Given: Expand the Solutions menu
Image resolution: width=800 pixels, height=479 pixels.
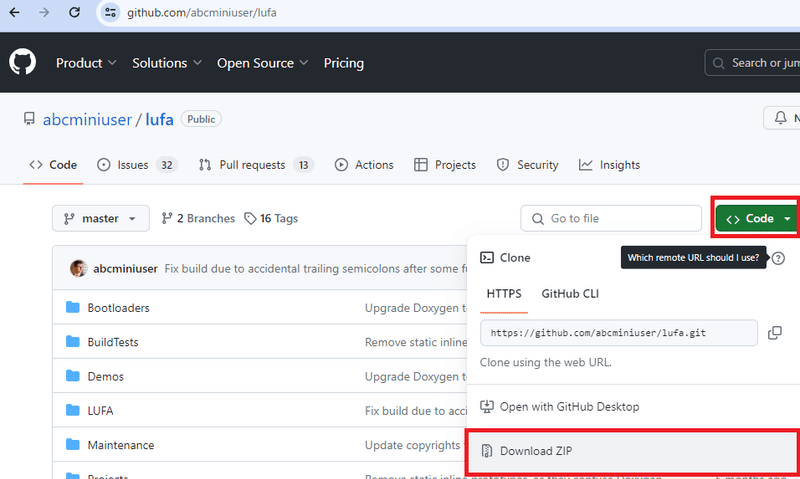Looking at the screenshot, I should tap(167, 63).
